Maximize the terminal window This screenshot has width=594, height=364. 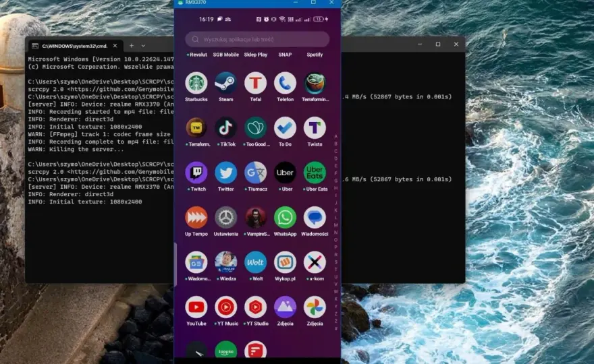pyautogui.click(x=438, y=44)
